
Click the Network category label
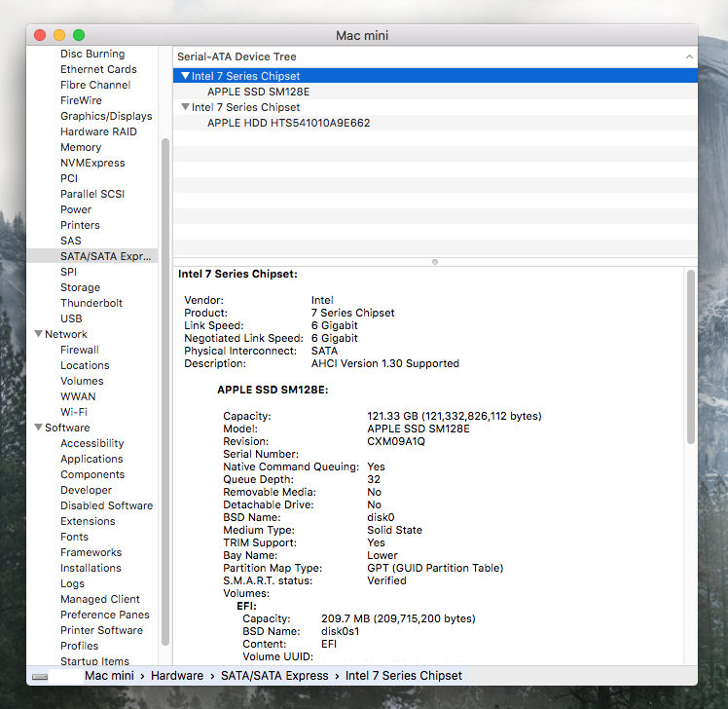pos(66,334)
